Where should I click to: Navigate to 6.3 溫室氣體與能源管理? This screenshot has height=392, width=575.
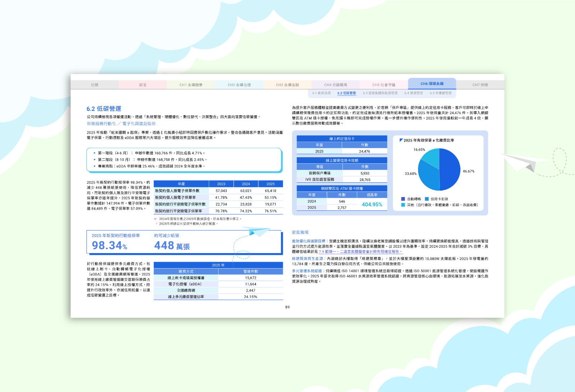click(380, 93)
